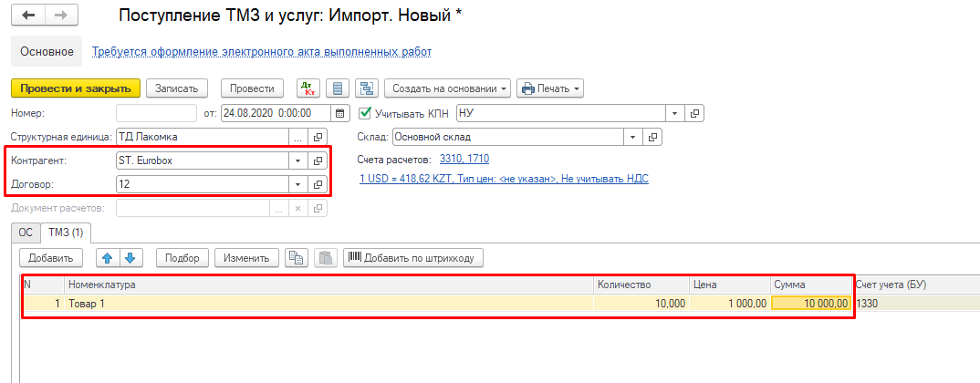The width and height of the screenshot is (980, 383).
Task: Click the Записать button
Action: point(177,88)
